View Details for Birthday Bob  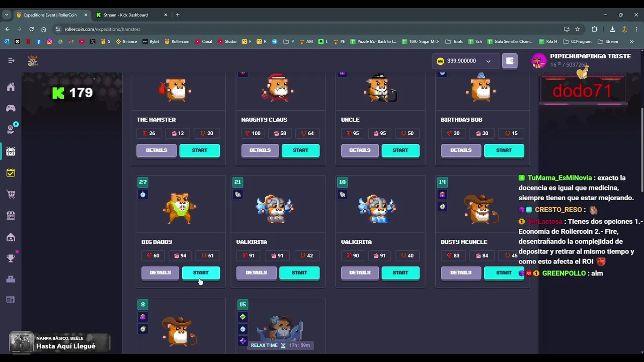[461, 150]
